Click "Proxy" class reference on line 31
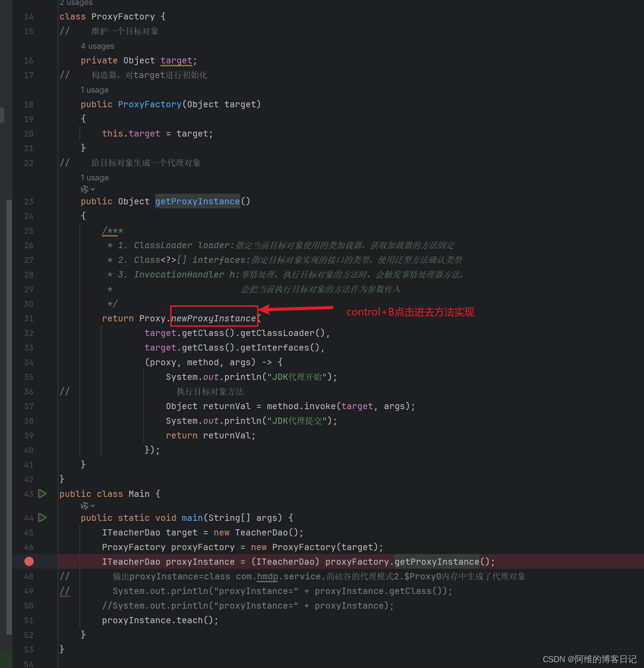The image size is (644, 668). coord(152,318)
